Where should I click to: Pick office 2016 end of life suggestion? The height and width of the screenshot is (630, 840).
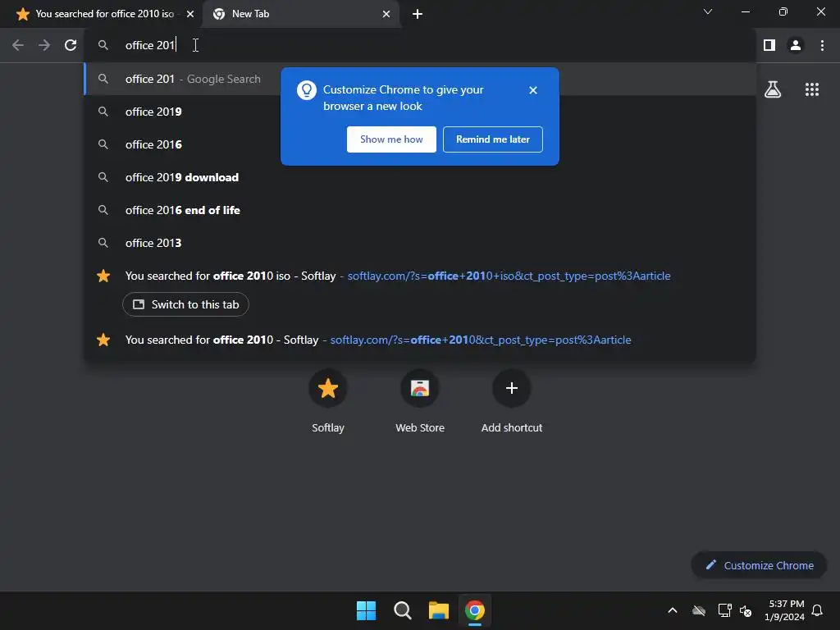click(420, 210)
